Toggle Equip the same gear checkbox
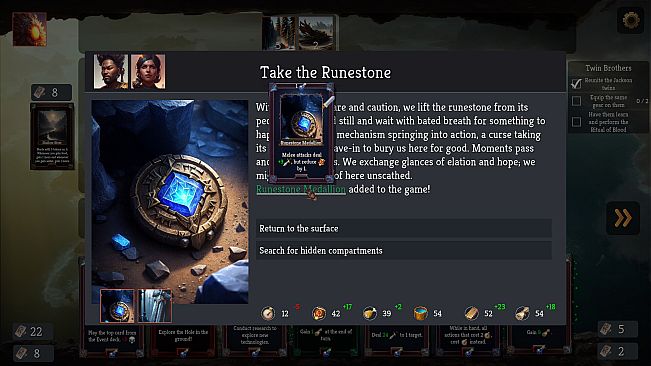The width and height of the screenshot is (651, 366). [x=576, y=101]
